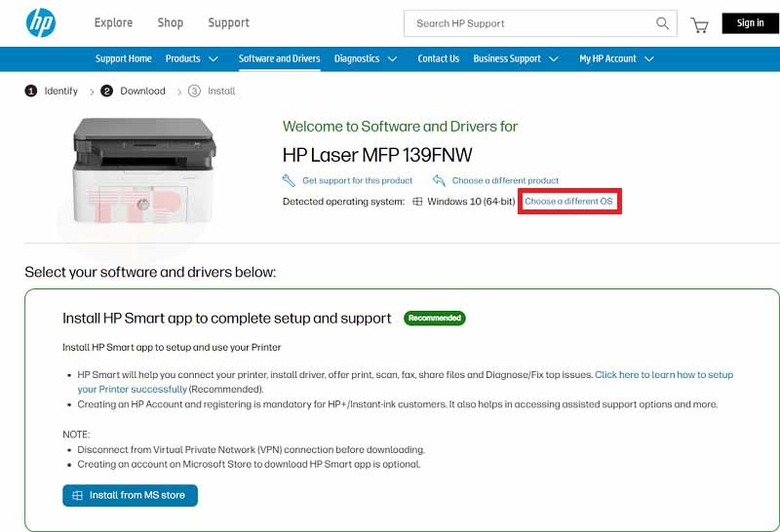Expand the Products dropdown arrow

[214, 59]
